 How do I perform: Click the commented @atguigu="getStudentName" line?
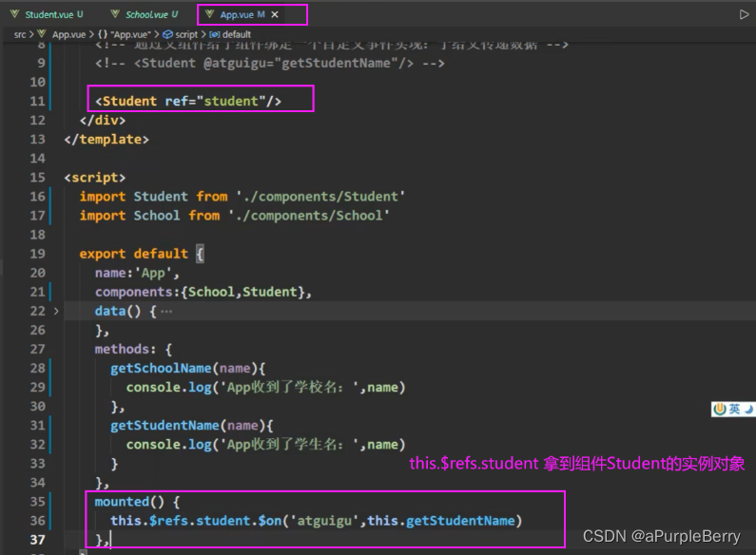(x=269, y=63)
